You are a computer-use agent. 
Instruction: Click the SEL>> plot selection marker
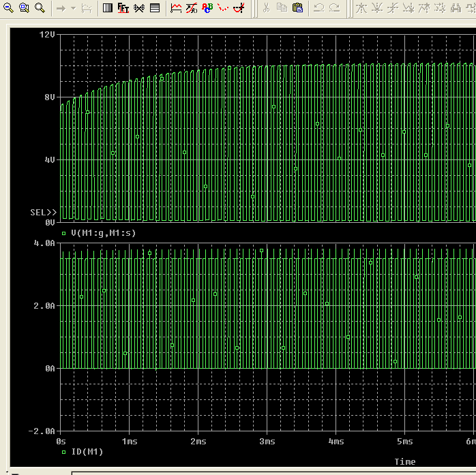[44, 213]
